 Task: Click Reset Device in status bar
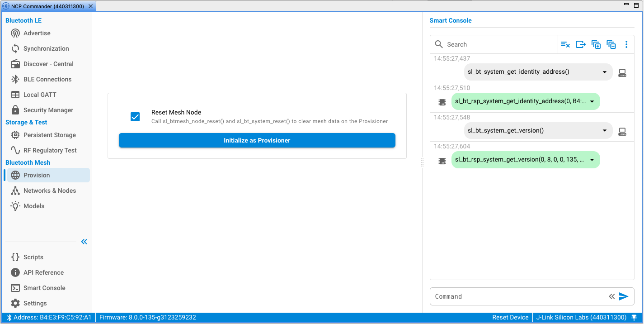pos(510,317)
